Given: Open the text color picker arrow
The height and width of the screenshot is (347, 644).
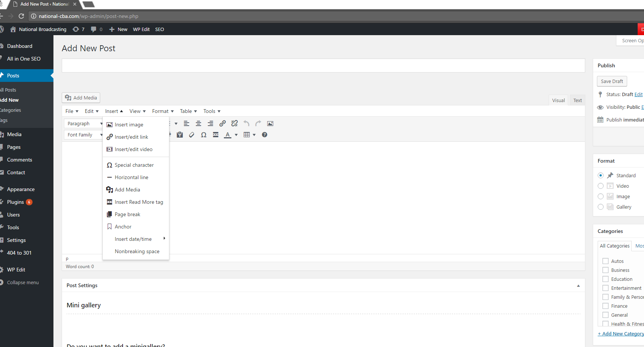Looking at the screenshot, I should tap(236, 135).
